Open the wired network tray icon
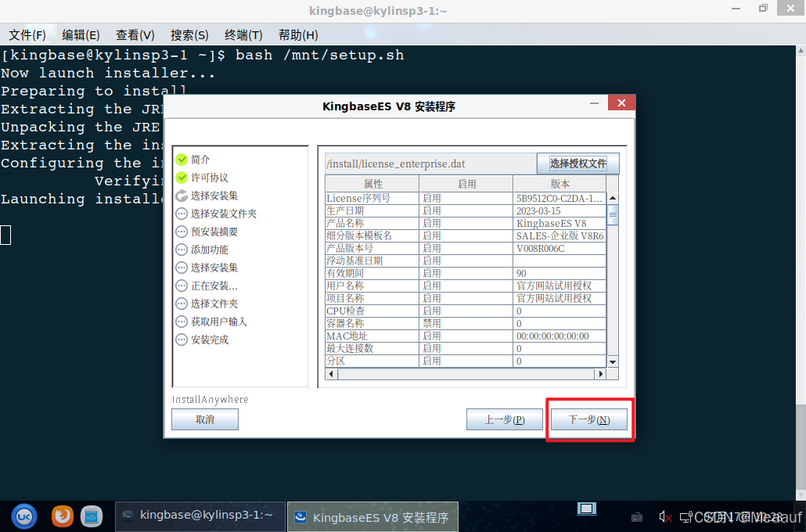This screenshot has width=806, height=532. (x=685, y=516)
